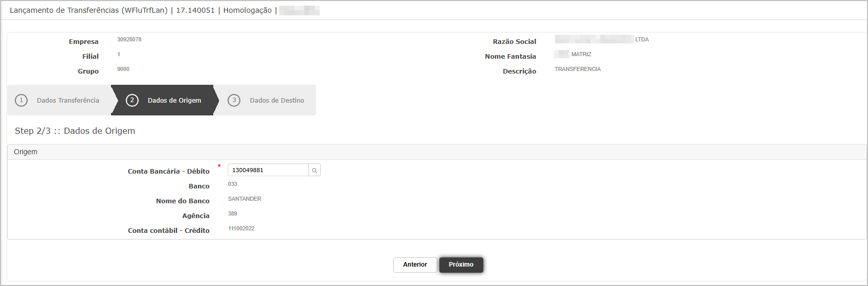The width and height of the screenshot is (868, 286).
Task: Click the search magnifier beside Conta Bancária field
Action: tap(315, 170)
